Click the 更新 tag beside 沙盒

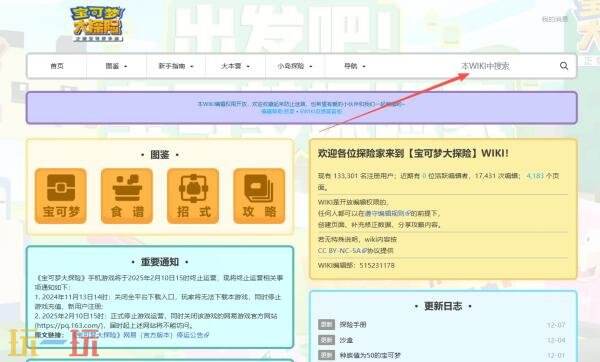pyautogui.click(x=326, y=340)
